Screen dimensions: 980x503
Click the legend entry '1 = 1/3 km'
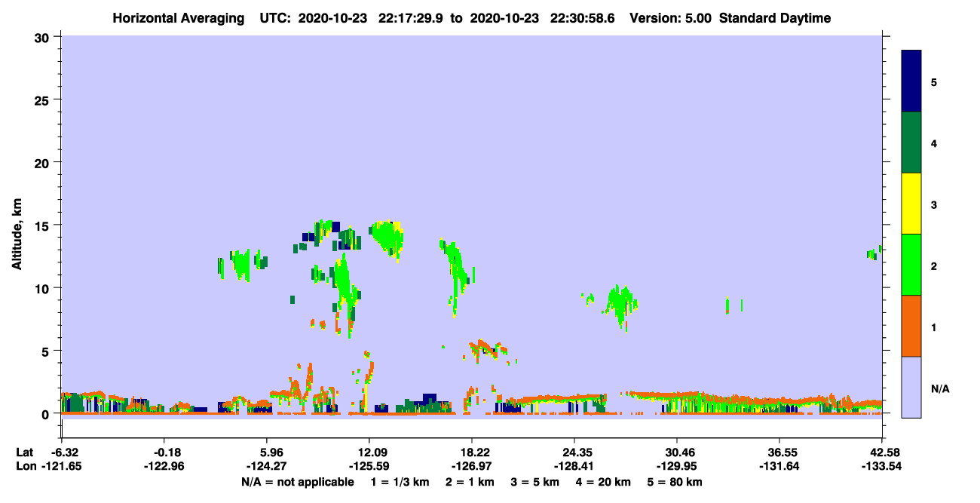[400, 482]
